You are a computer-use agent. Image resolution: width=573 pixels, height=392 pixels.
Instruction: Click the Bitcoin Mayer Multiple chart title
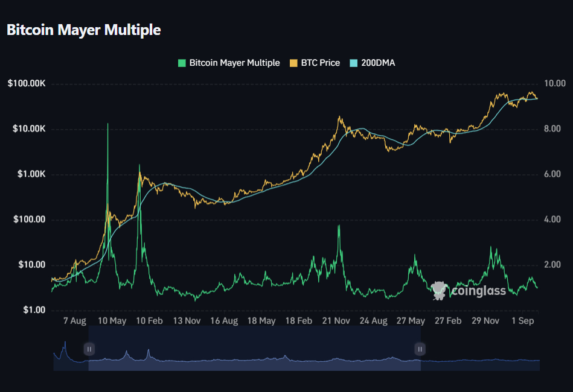tap(84, 30)
